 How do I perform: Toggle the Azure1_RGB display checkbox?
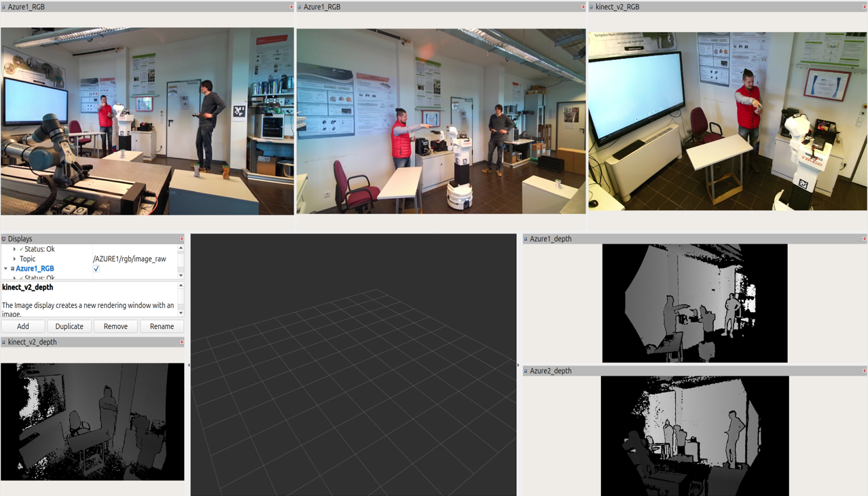tap(96, 269)
